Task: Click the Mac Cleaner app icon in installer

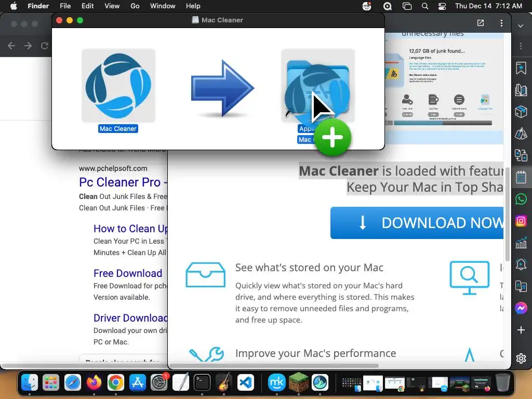Action: tap(118, 86)
